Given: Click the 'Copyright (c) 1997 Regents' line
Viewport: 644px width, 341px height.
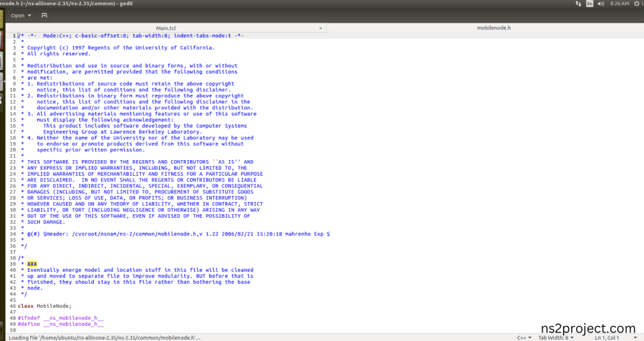Looking at the screenshot, I should point(118,48).
